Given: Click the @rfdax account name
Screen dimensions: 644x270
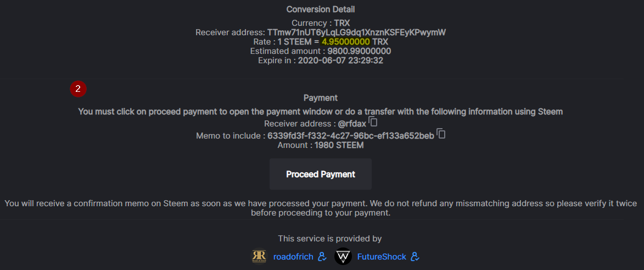Looking at the screenshot, I should (352, 124).
